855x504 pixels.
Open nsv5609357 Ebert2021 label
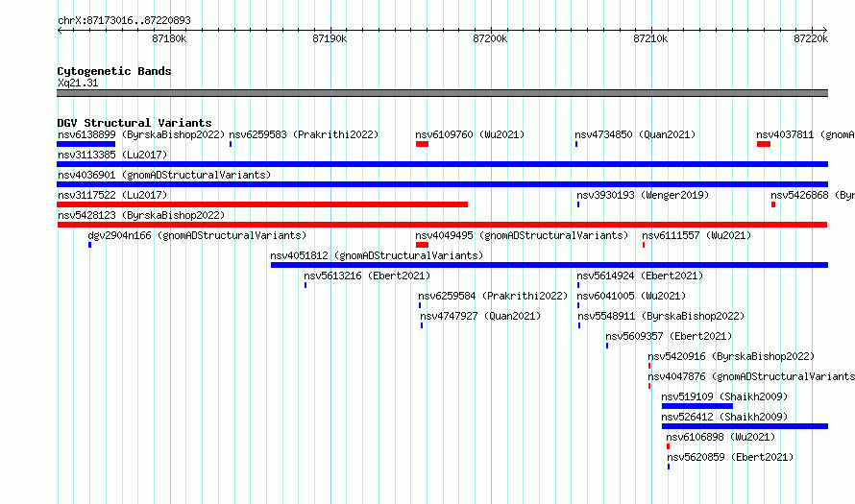(669, 336)
